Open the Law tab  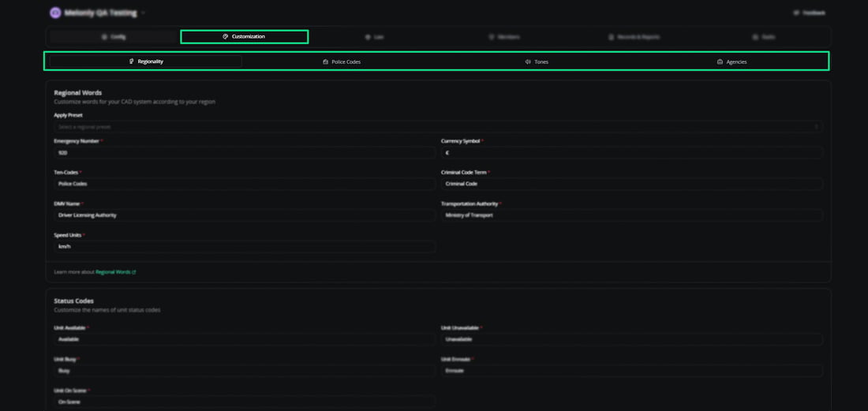pos(375,37)
